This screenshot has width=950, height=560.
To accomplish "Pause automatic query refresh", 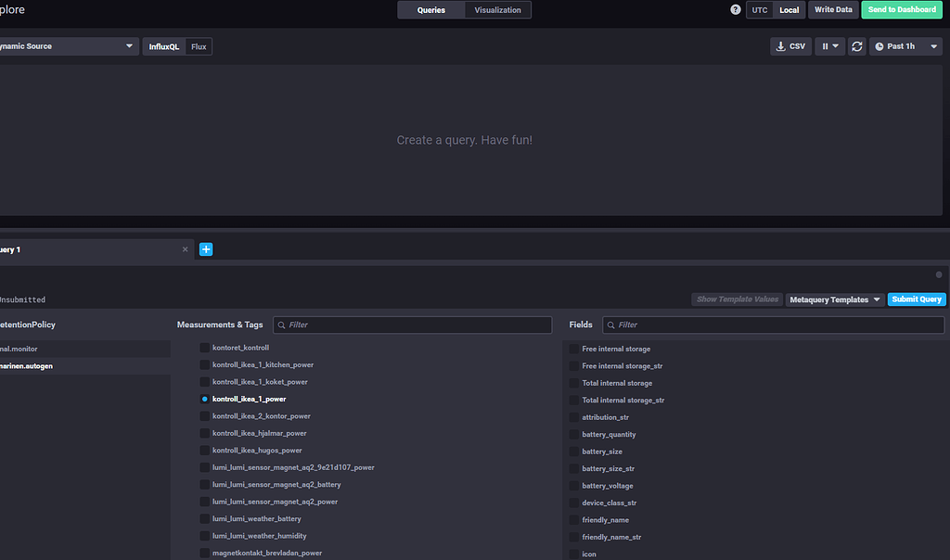I will [825, 45].
